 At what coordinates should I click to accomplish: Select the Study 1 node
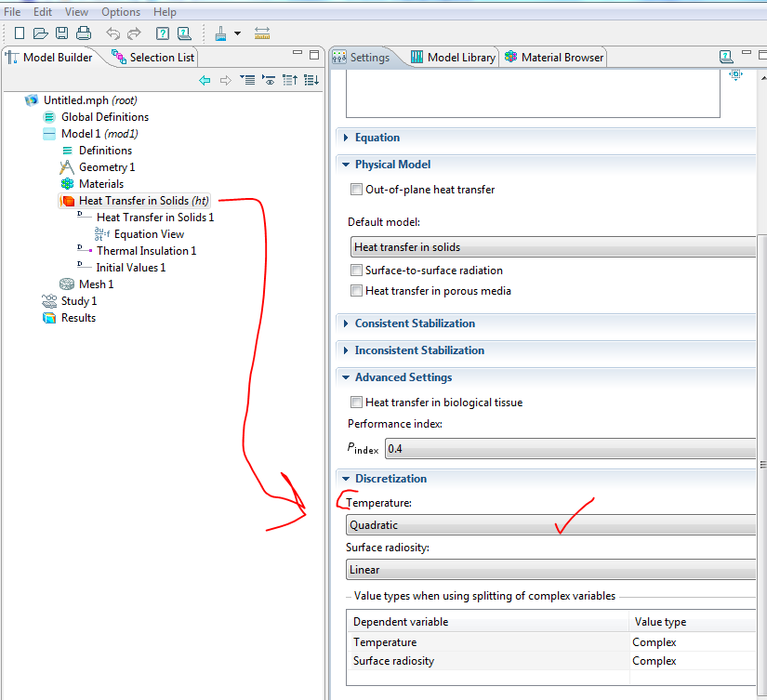coord(79,301)
